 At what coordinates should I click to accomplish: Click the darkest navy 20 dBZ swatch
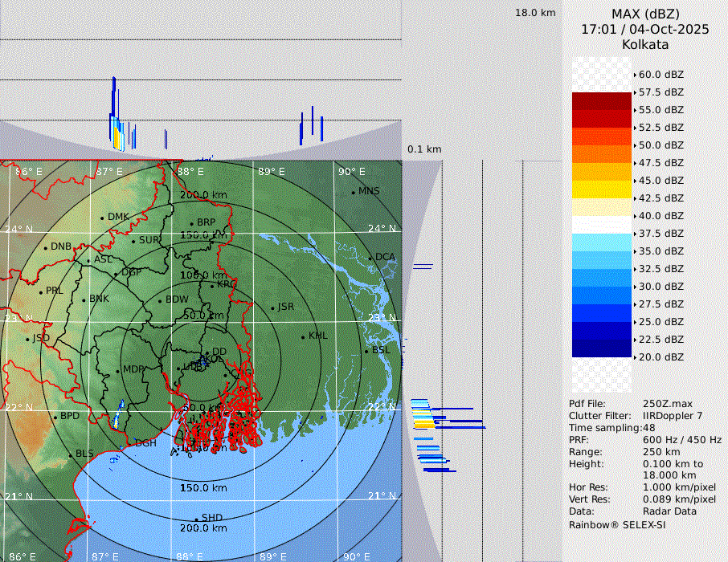click(x=601, y=348)
